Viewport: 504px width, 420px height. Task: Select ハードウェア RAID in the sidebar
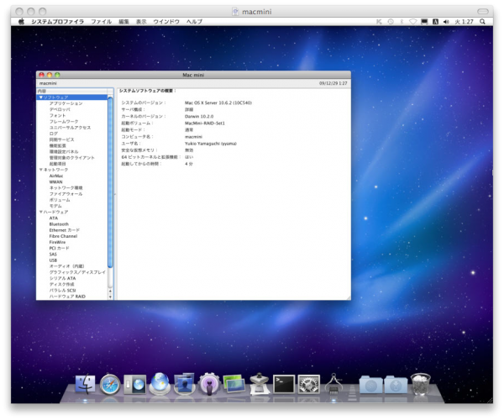click(67, 297)
